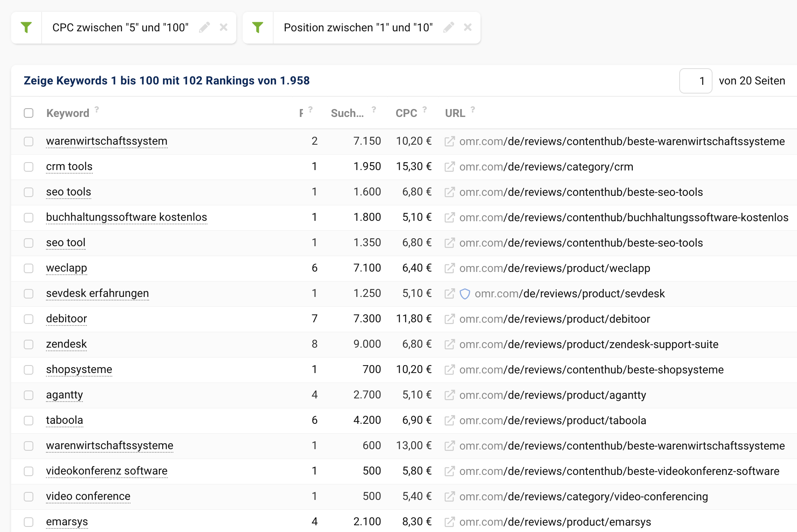Check the weclapp row checkbox
The image size is (797, 532).
point(29,268)
